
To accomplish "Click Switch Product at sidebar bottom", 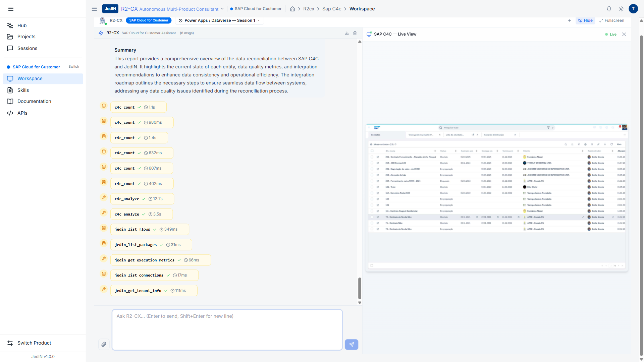I will (34, 343).
